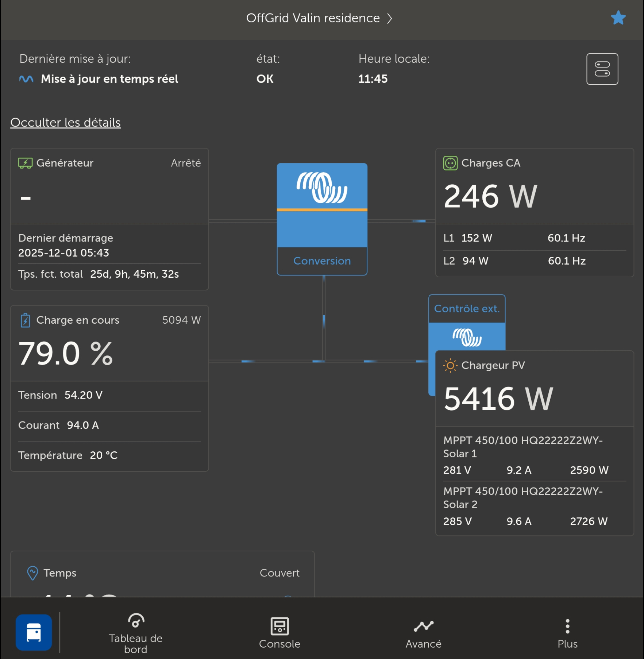Viewport: 644px width, 659px height.
Task: Open the Plus menu icon
Action: click(x=567, y=627)
